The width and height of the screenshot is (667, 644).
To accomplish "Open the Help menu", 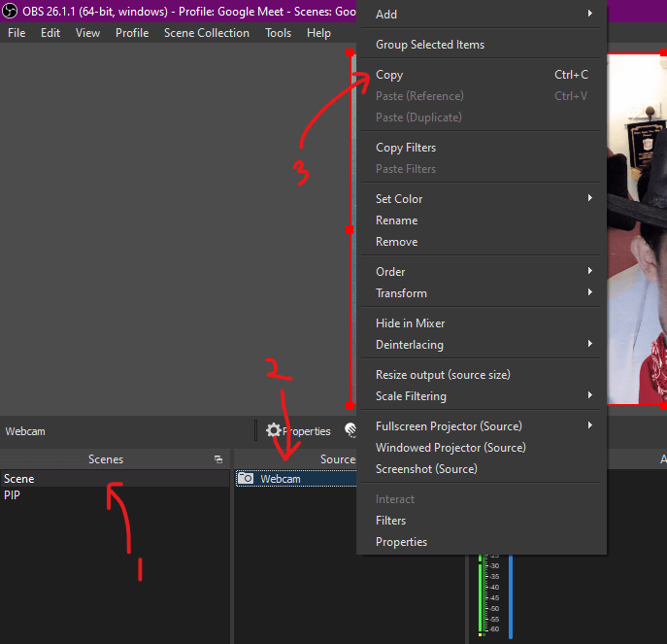I will 318,33.
